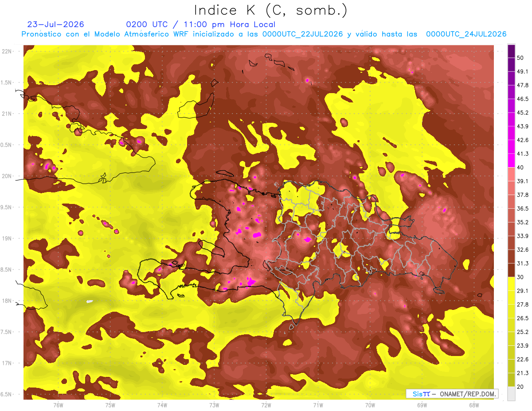Click the '70W' longitude axis label
This screenshot has width=532, height=411.
370,405
